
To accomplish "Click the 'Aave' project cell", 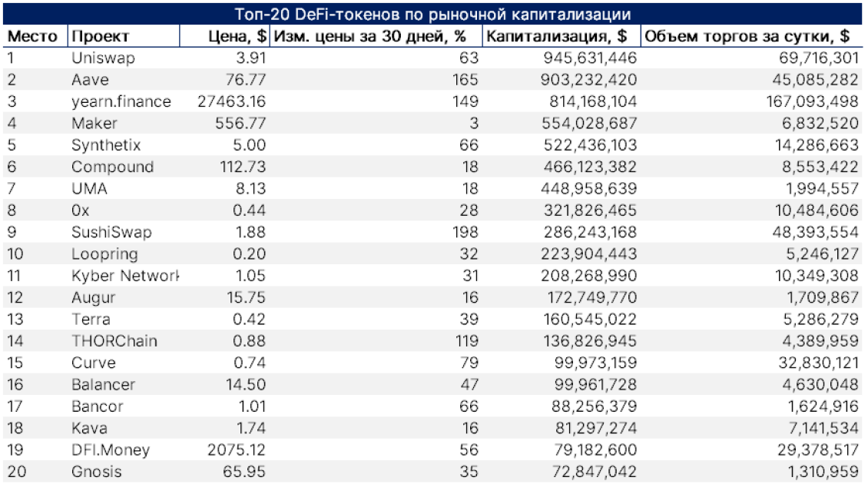I will pos(90,80).
